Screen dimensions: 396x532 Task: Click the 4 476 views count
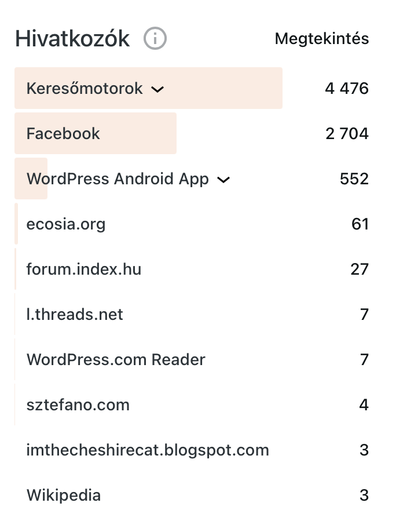click(347, 89)
